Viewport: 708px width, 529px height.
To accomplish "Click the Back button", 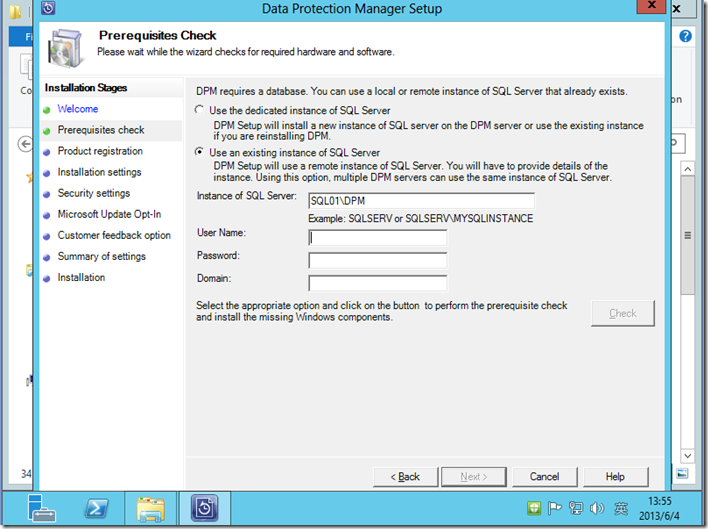I will (x=405, y=477).
